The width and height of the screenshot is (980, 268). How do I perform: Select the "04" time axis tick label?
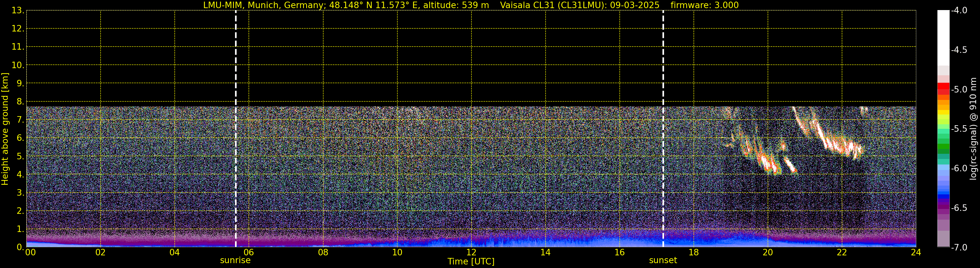tap(175, 252)
